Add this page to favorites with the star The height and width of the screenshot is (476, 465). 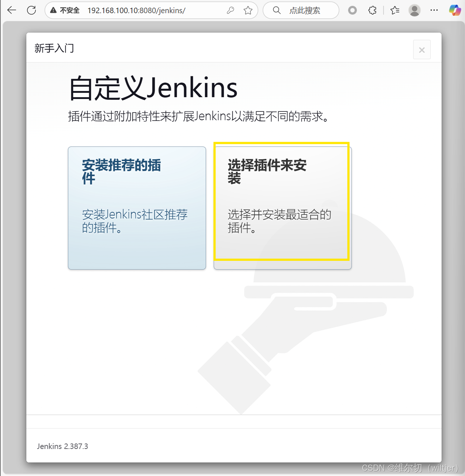[248, 11]
